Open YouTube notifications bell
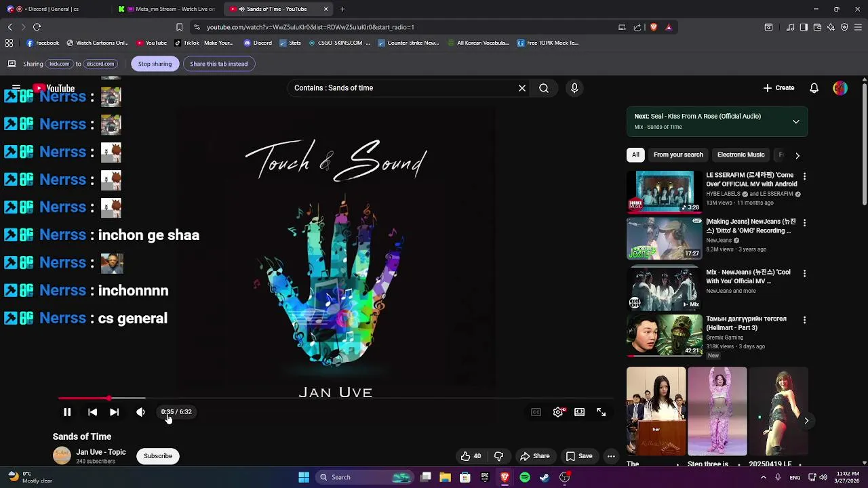The width and height of the screenshot is (868, 488). pyautogui.click(x=814, y=88)
